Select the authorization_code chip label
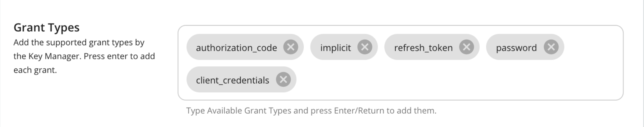The height and width of the screenshot is (127, 644). (236, 48)
